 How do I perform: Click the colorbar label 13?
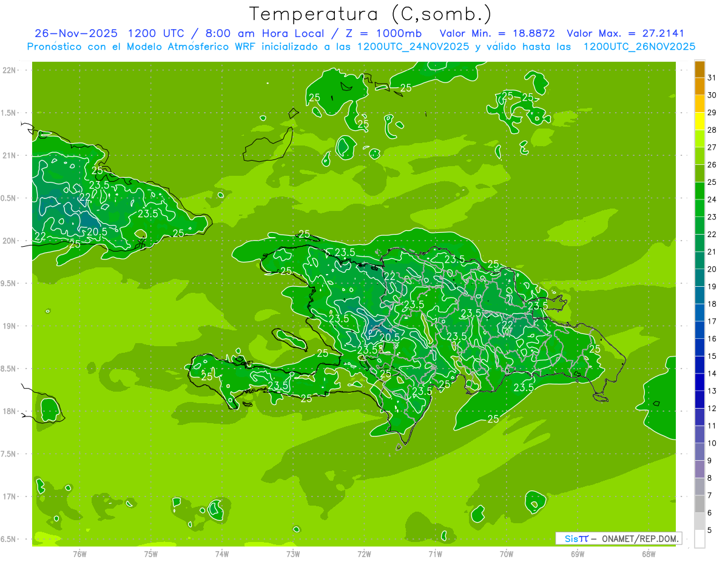pos(712,391)
